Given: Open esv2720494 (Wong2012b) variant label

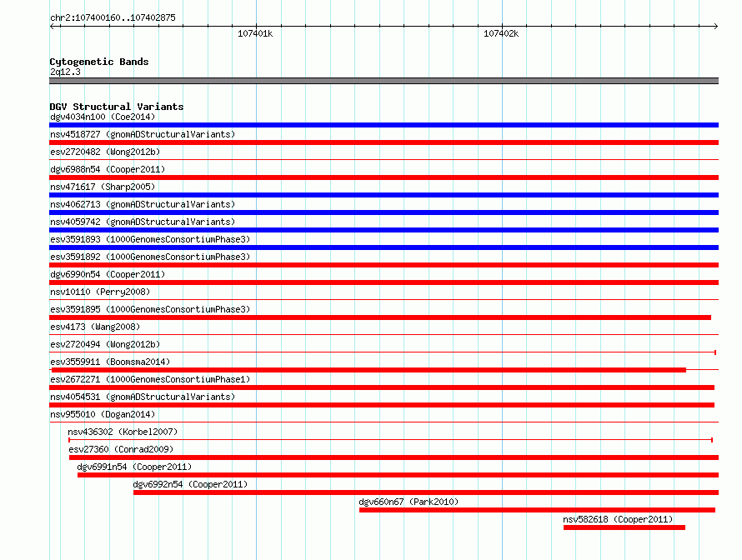Looking at the screenshot, I should pyautogui.click(x=105, y=344).
